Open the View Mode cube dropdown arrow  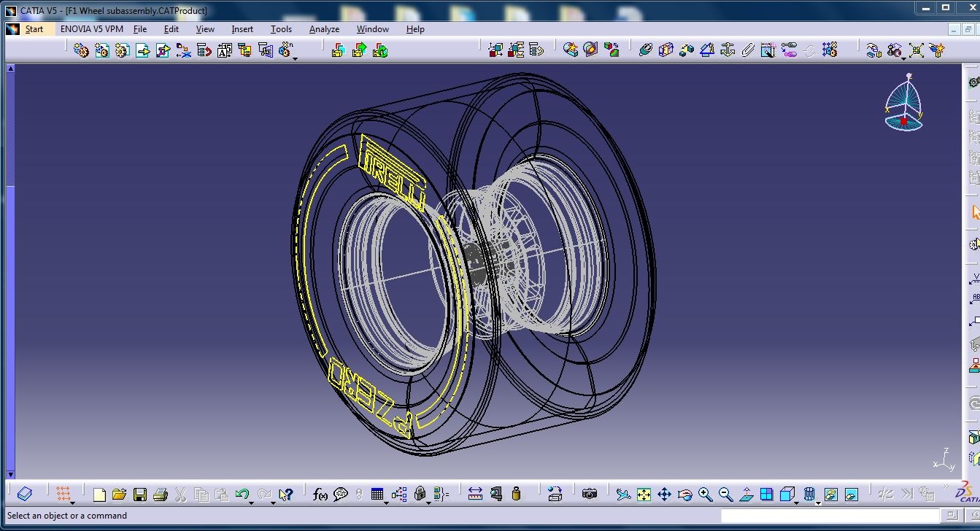[x=797, y=503]
